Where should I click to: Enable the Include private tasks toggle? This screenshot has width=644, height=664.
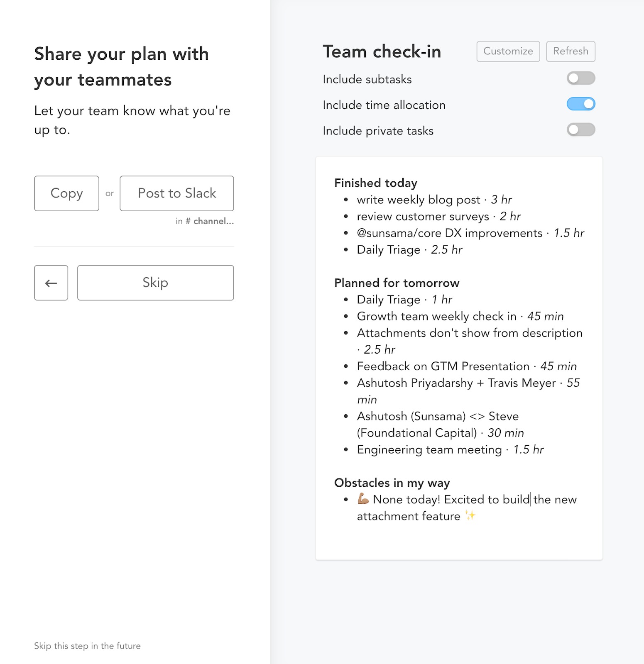coord(581,130)
